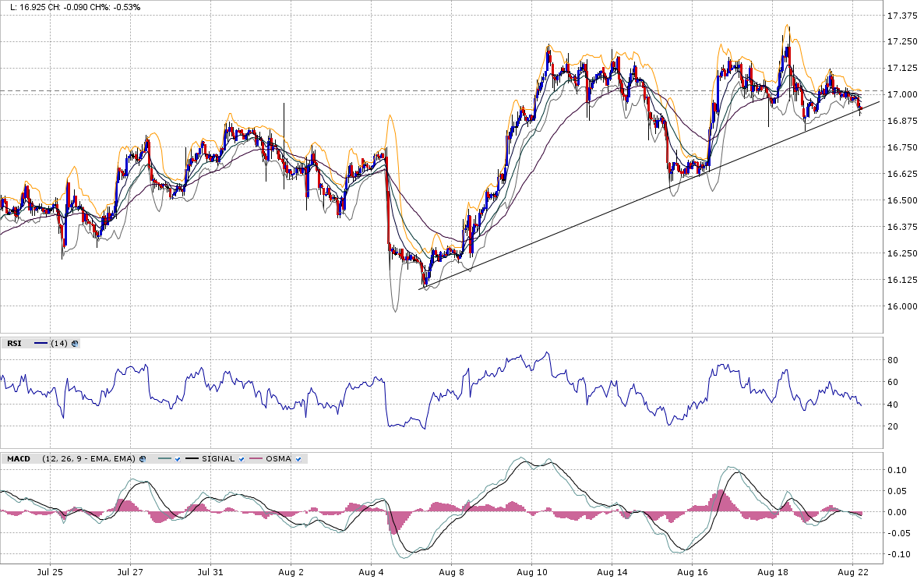Click the RSI indicator label
Image resolution: width=924 pixels, height=583 pixels.
click(14, 343)
